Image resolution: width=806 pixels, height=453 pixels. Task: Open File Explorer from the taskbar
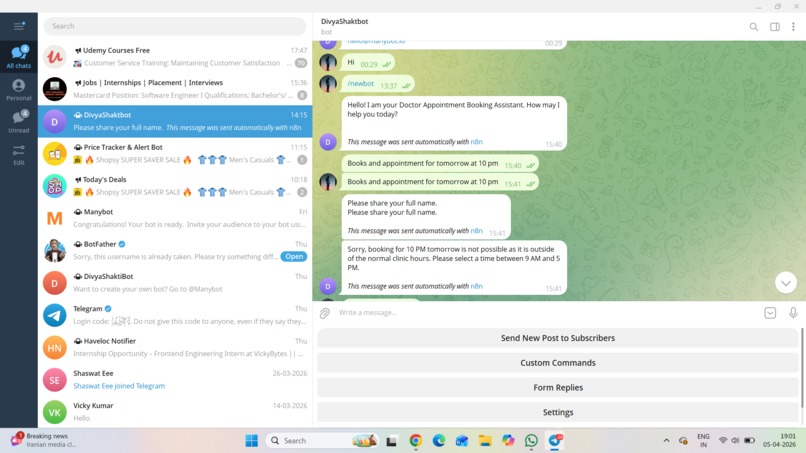(485, 441)
